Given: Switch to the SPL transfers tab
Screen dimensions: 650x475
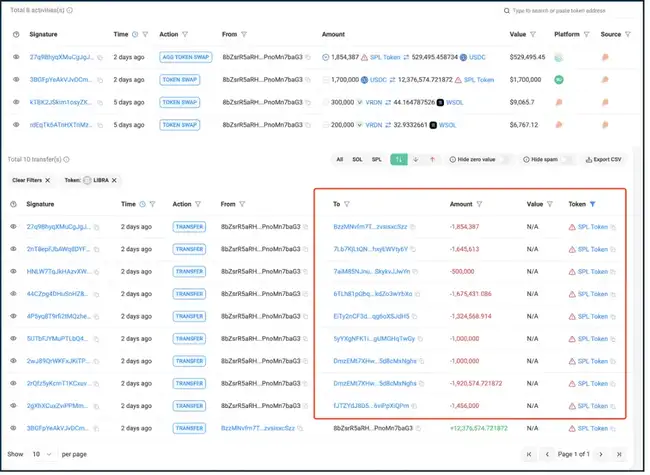Looking at the screenshot, I should [376, 159].
